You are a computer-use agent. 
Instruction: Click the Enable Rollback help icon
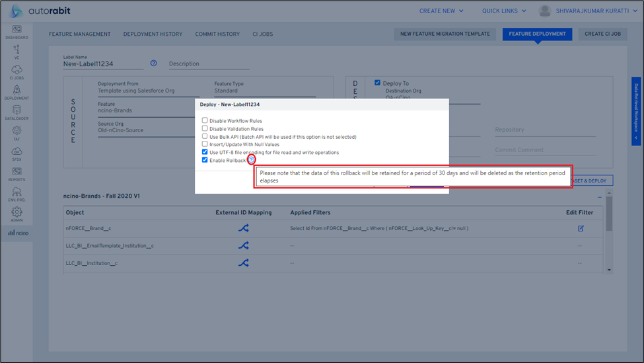point(252,160)
